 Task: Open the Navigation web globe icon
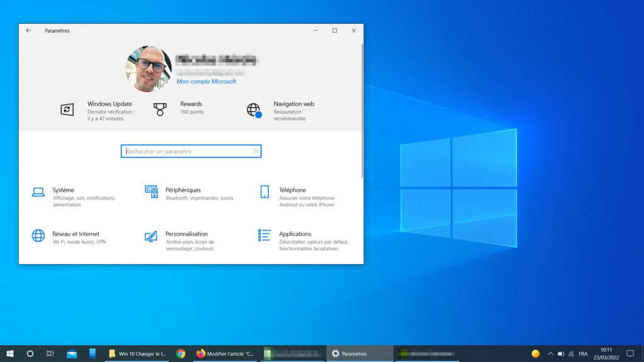pos(254,111)
